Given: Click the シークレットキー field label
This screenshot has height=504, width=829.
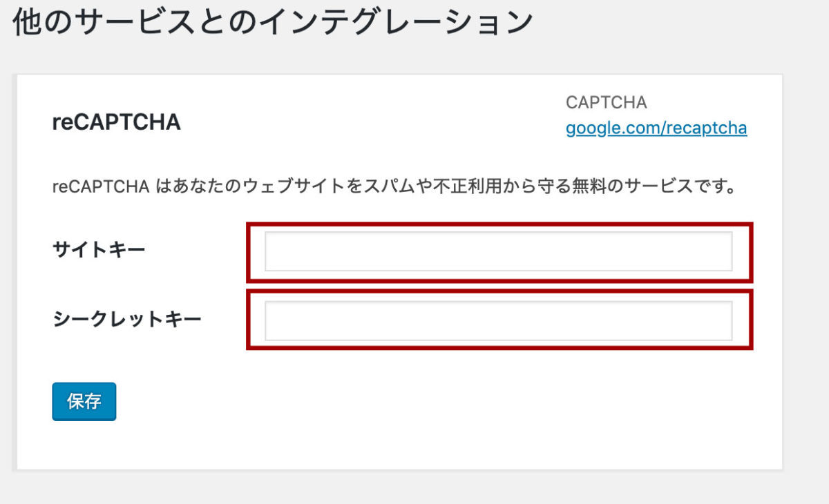Looking at the screenshot, I should click(126, 319).
